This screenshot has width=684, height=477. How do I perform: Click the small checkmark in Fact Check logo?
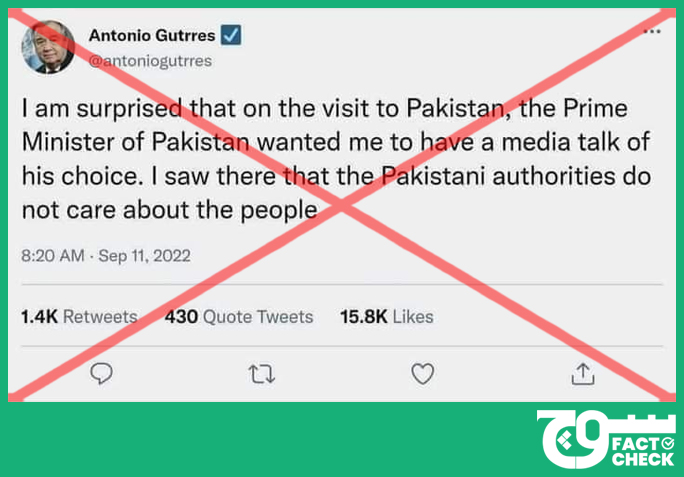tap(667, 444)
